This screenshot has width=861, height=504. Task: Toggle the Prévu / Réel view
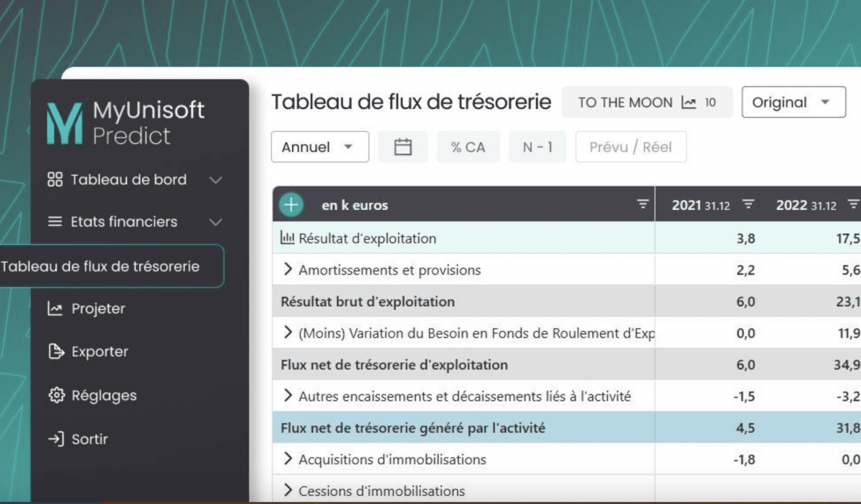630,147
